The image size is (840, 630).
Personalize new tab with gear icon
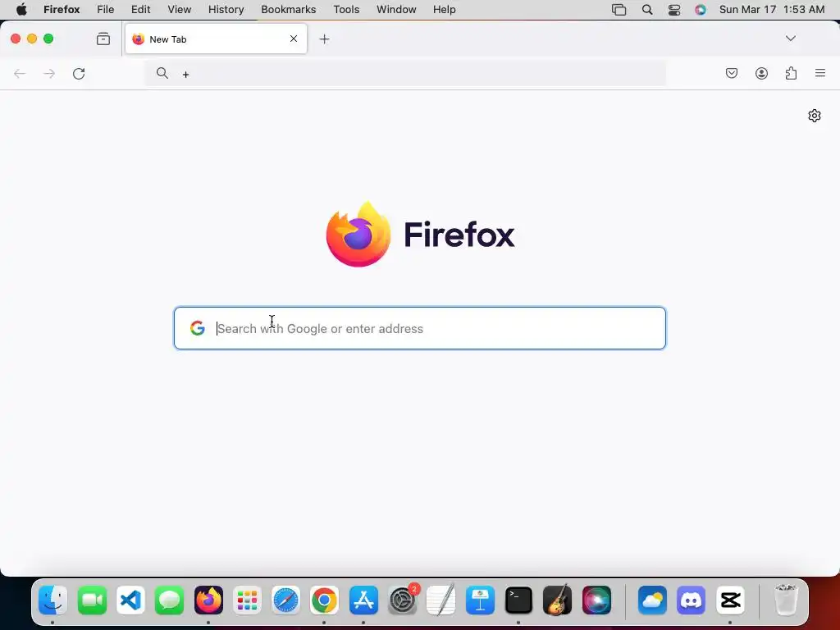(x=815, y=116)
